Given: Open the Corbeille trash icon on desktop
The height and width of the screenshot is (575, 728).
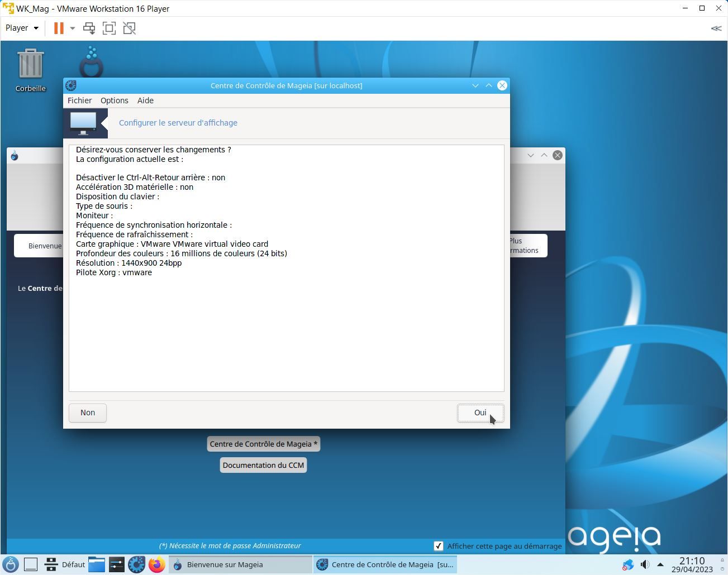Looking at the screenshot, I should (x=30, y=70).
